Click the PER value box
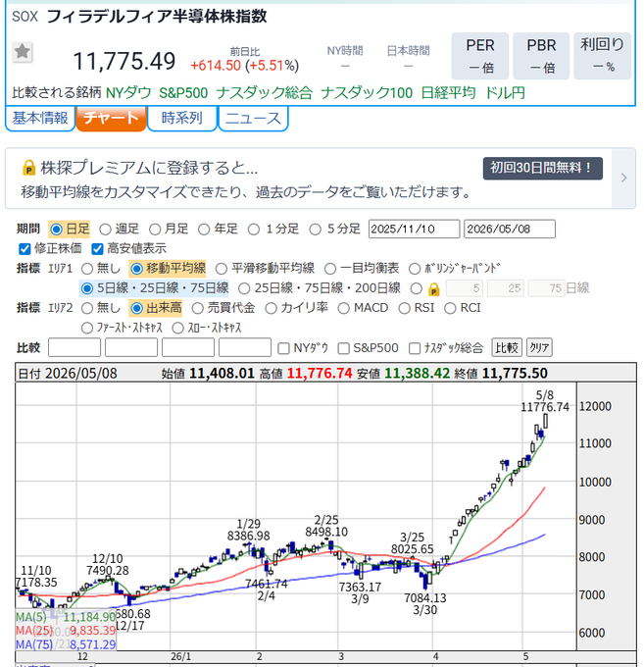The height and width of the screenshot is (667, 644). coord(480,56)
